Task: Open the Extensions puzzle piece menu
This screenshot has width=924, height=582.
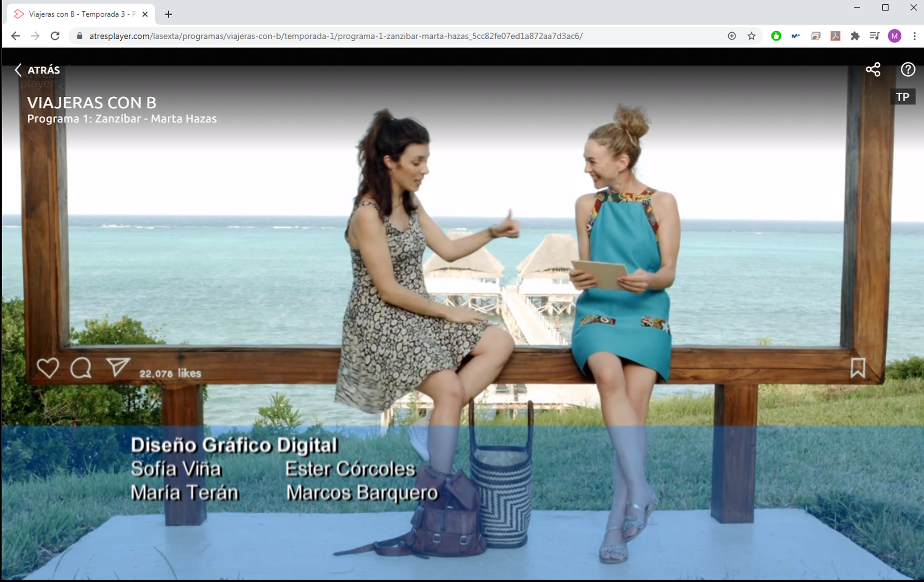Action: (855, 36)
